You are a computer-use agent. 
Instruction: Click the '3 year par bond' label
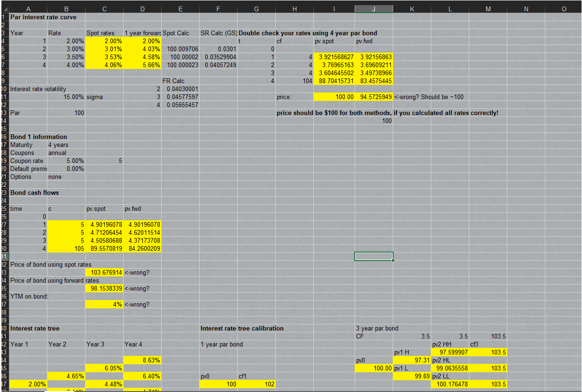[x=377, y=328]
